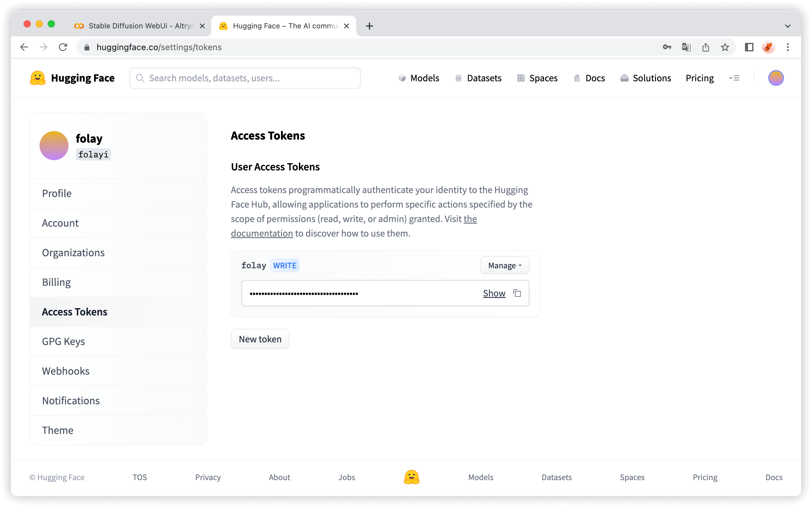This screenshot has width=812, height=507.
Task: Click the masked token field
Action: [x=385, y=293]
